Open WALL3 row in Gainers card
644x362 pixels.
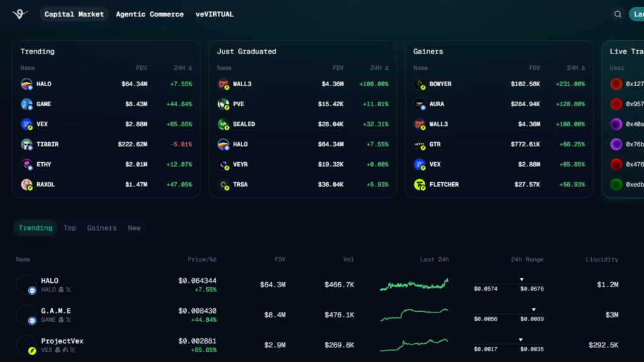(x=499, y=124)
